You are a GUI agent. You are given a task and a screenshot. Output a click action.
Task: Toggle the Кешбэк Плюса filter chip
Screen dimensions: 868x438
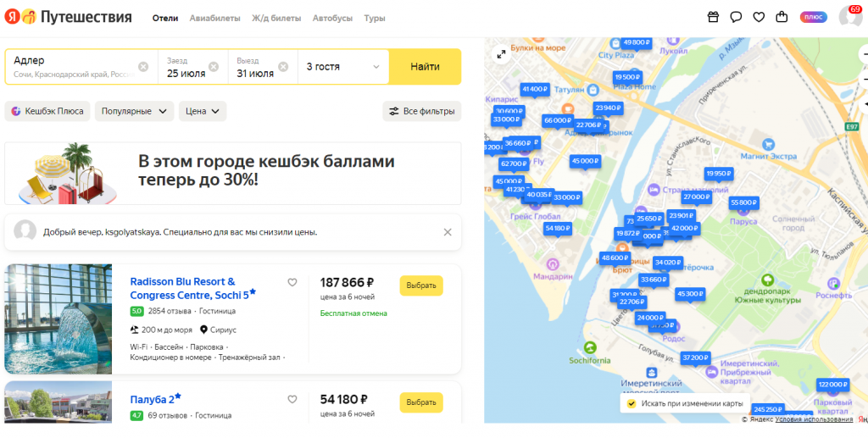click(47, 111)
